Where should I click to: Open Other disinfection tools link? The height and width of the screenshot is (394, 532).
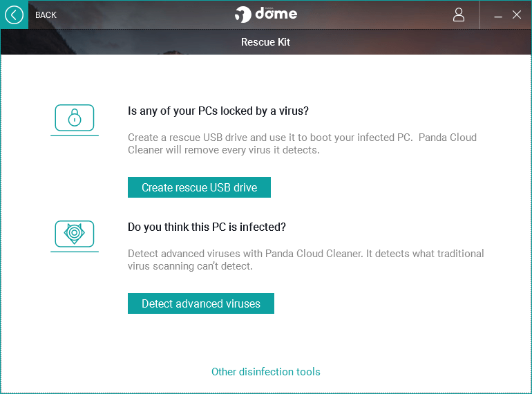(265, 372)
